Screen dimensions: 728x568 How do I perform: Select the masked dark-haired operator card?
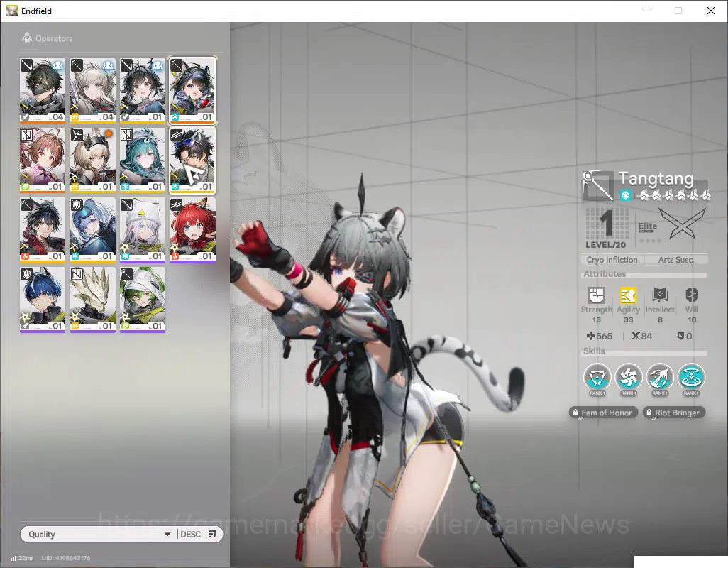pos(43,91)
